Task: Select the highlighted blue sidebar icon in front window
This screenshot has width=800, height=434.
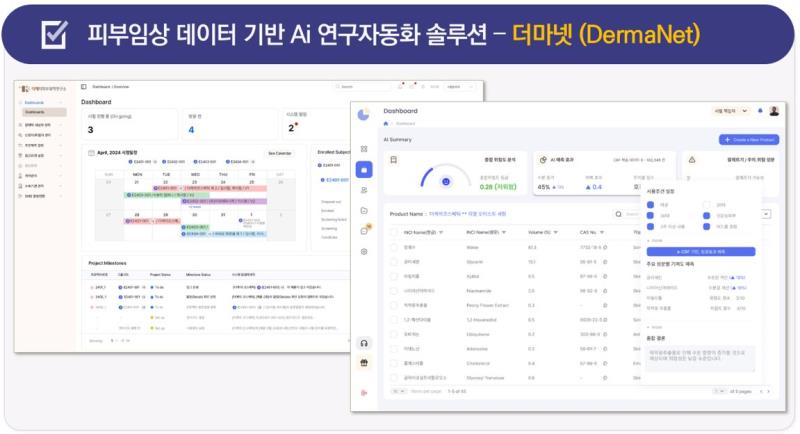Action: tap(364, 170)
